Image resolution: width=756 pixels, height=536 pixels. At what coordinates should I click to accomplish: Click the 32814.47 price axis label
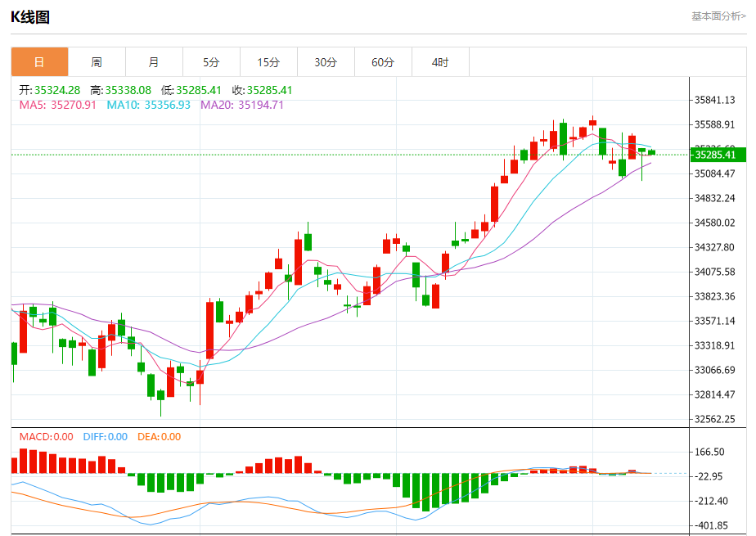click(x=714, y=394)
